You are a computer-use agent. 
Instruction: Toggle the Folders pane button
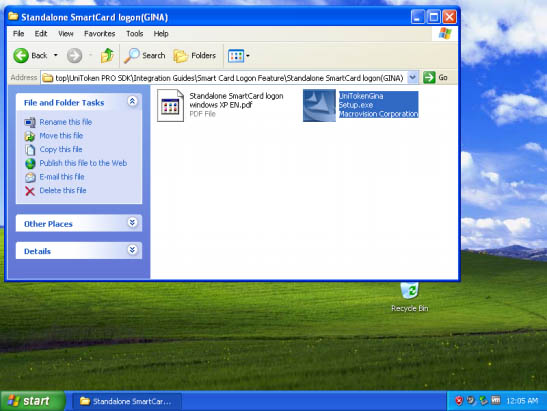[x=195, y=55]
